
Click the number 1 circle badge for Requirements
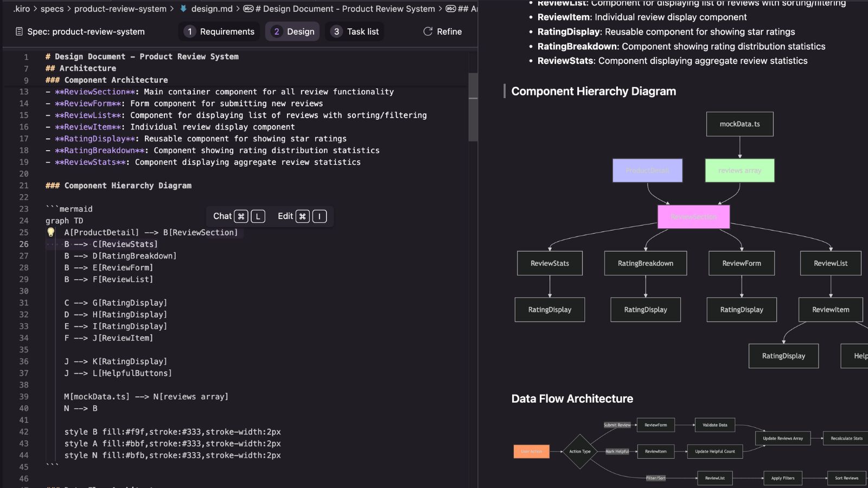pos(189,31)
